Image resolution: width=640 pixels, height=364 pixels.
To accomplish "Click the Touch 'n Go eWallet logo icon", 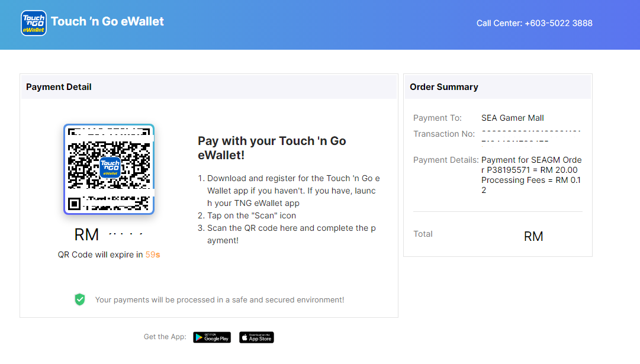I will (34, 23).
